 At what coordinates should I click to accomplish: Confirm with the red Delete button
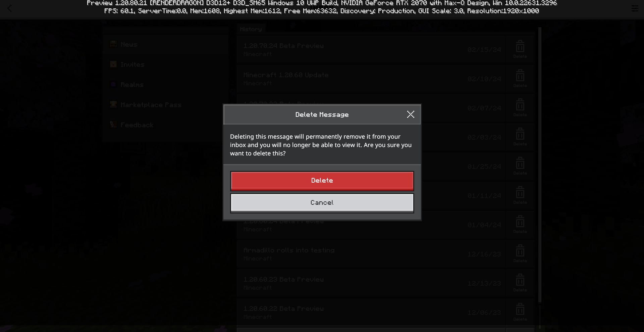click(322, 181)
